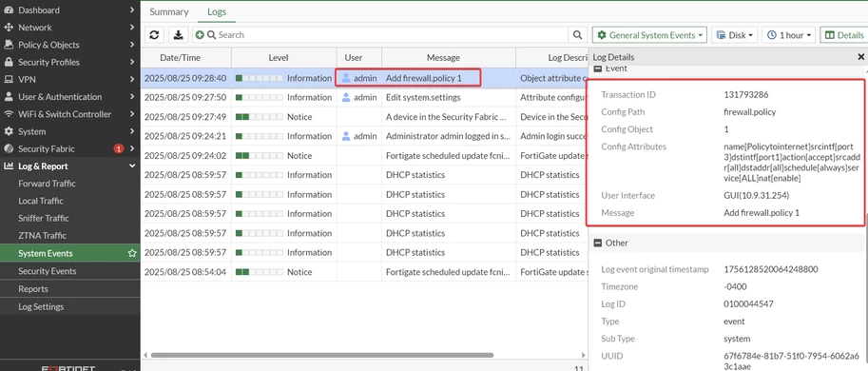Toggle the Details pane button

[843, 35]
